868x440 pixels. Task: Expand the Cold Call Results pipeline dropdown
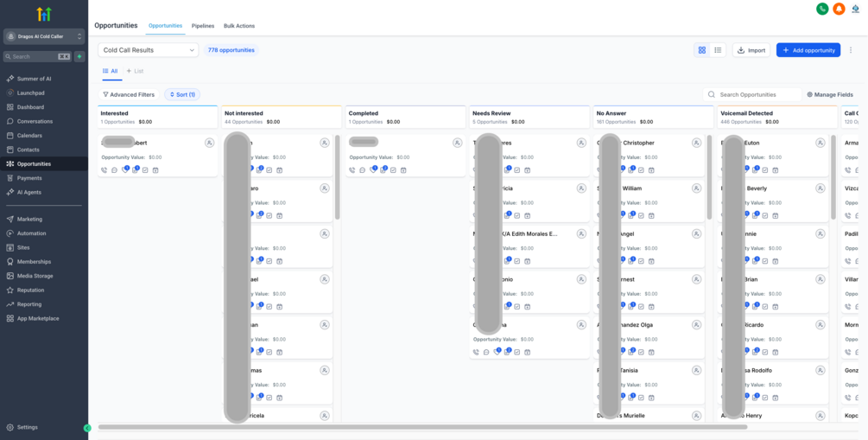coord(148,50)
